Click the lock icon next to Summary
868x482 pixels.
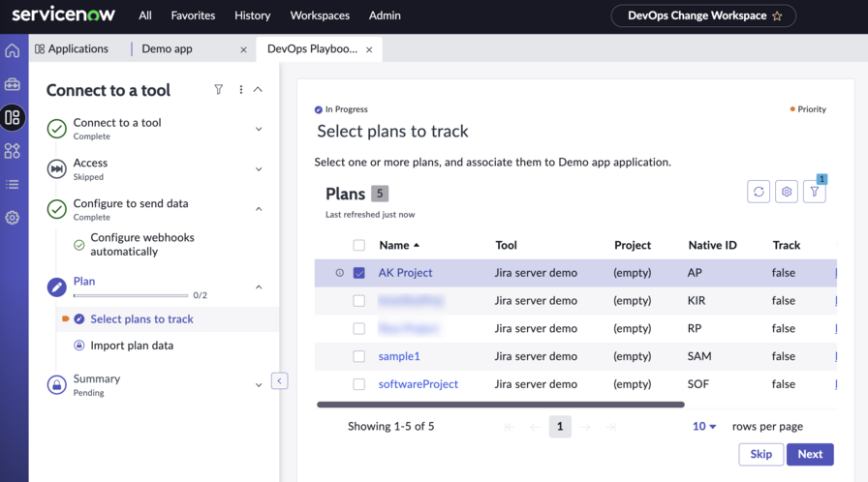[56, 384]
